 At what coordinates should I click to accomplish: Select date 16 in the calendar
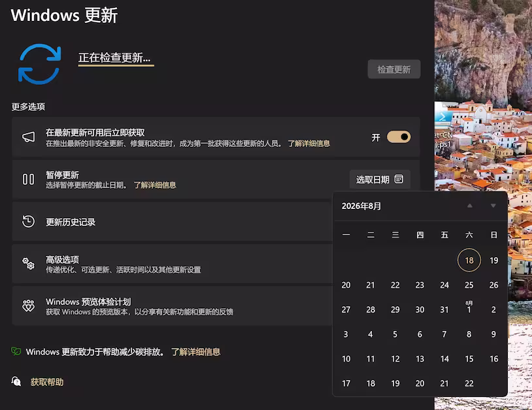(494, 359)
